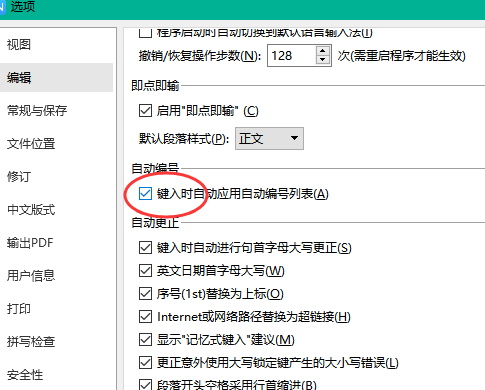Click the 自动更正 section heading
This screenshot has height=390, width=485.
[x=155, y=223]
